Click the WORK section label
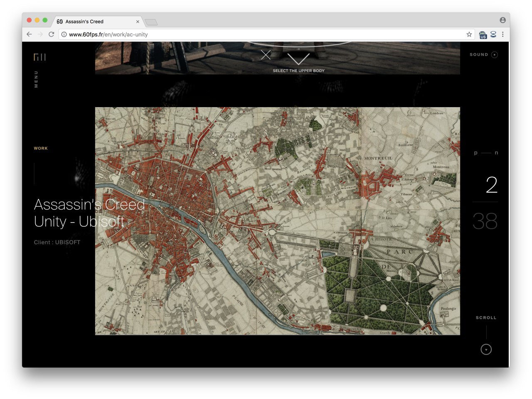The width and height of the screenshot is (532, 399). 41,148
